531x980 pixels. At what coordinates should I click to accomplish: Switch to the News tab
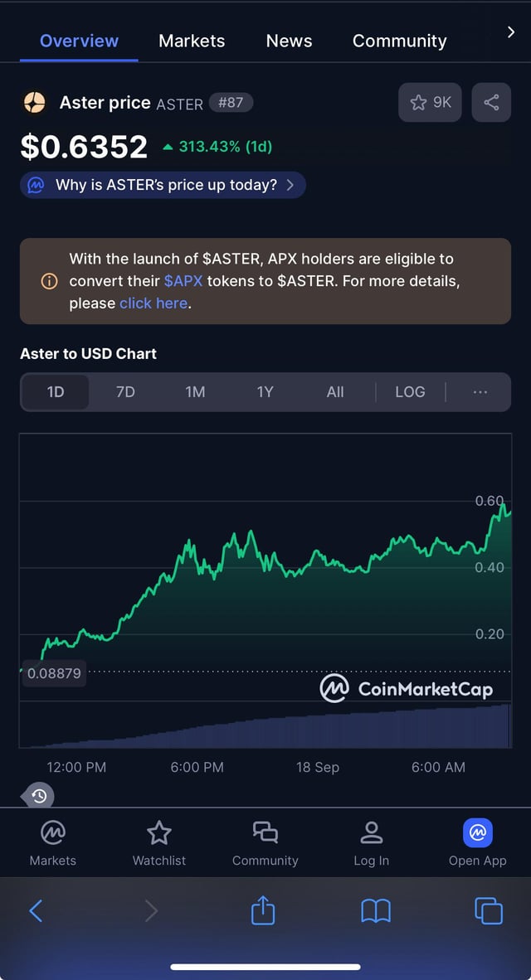coord(289,41)
